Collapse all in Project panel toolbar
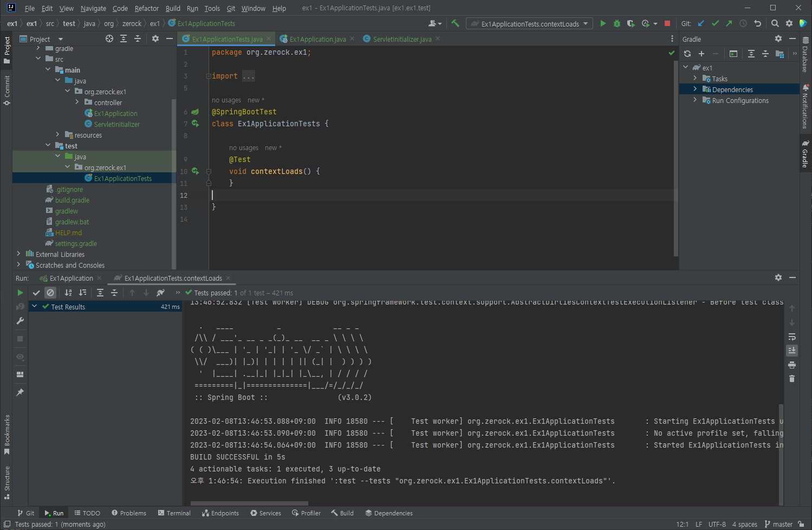This screenshot has height=530, width=812. 138,38
